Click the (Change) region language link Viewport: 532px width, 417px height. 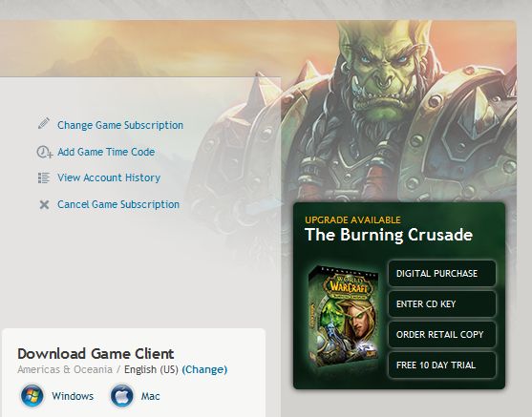point(204,369)
